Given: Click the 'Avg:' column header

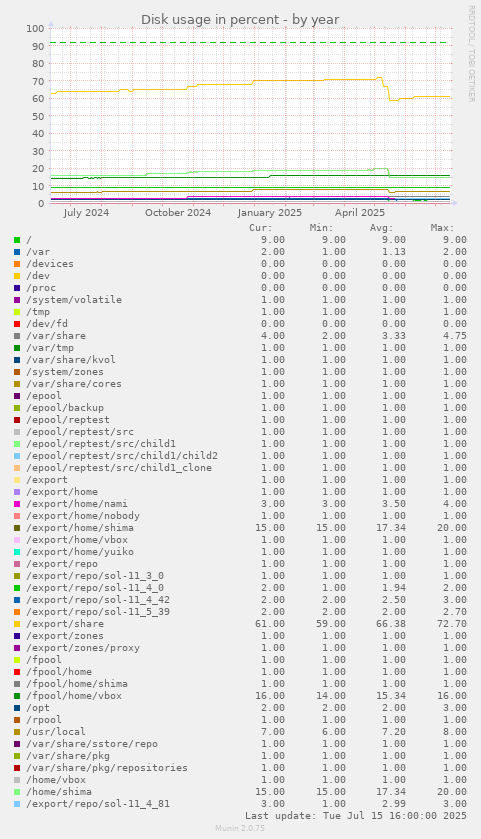Looking at the screenshot, I should pos(382,228).
